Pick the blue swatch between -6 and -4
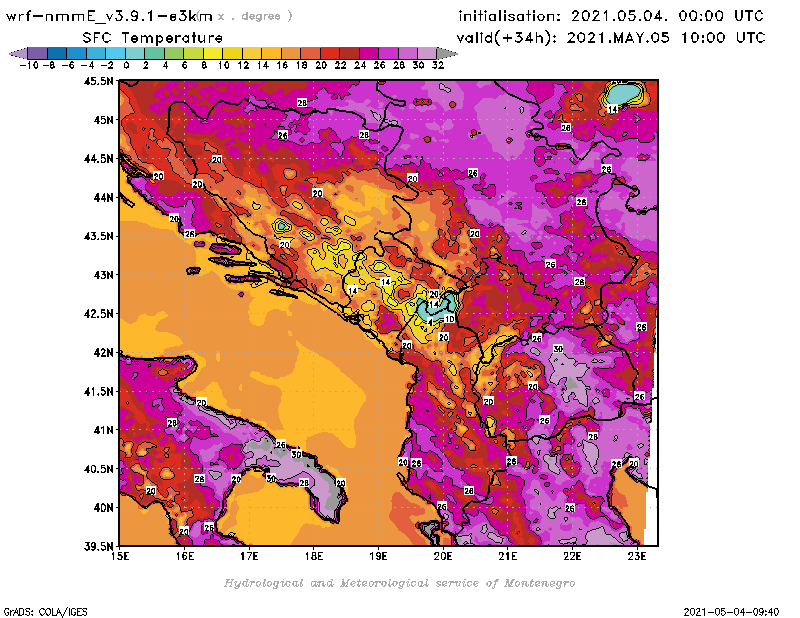The width and height of the screenshot is (800, 618). tap(77, 53)
